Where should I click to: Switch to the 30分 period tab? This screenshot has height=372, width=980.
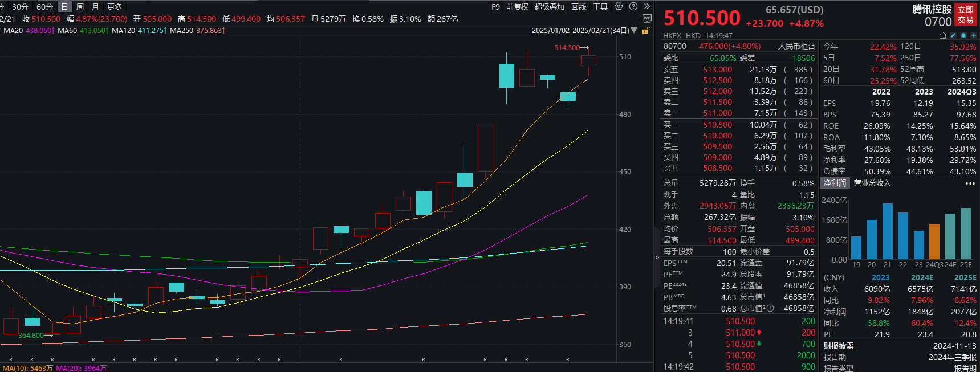[20, 7]
